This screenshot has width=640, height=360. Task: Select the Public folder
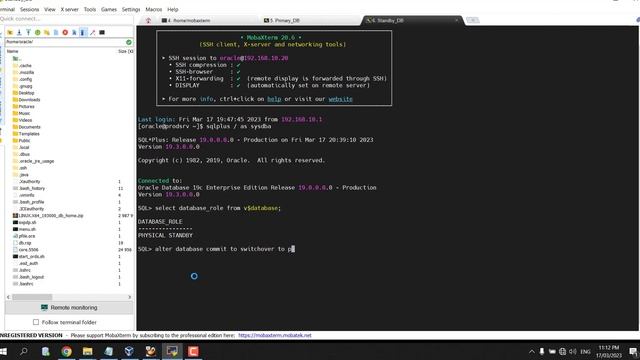(24, 140)
